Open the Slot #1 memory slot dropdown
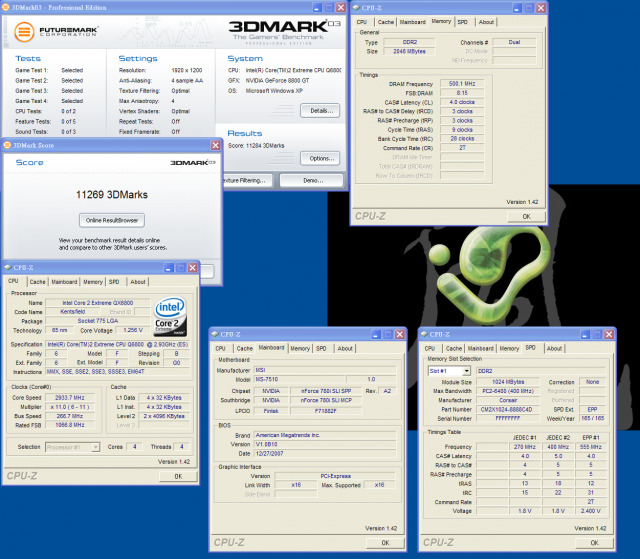Image resolution: width=640 pixels, height=559 pixels. 467,371
